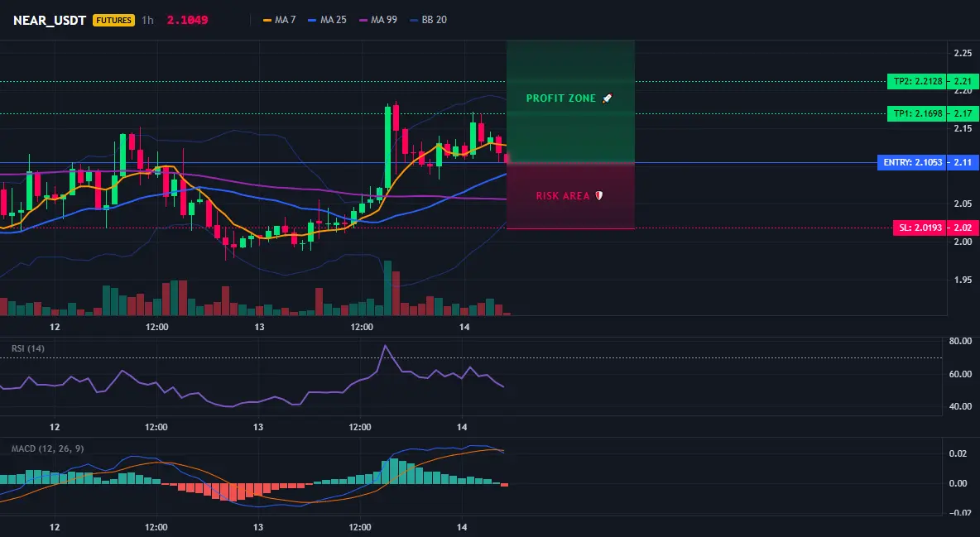The width and height of the screenshot is (980, 537).
Task: Click the blue MA 25 color marker
Action: (313, 20)
